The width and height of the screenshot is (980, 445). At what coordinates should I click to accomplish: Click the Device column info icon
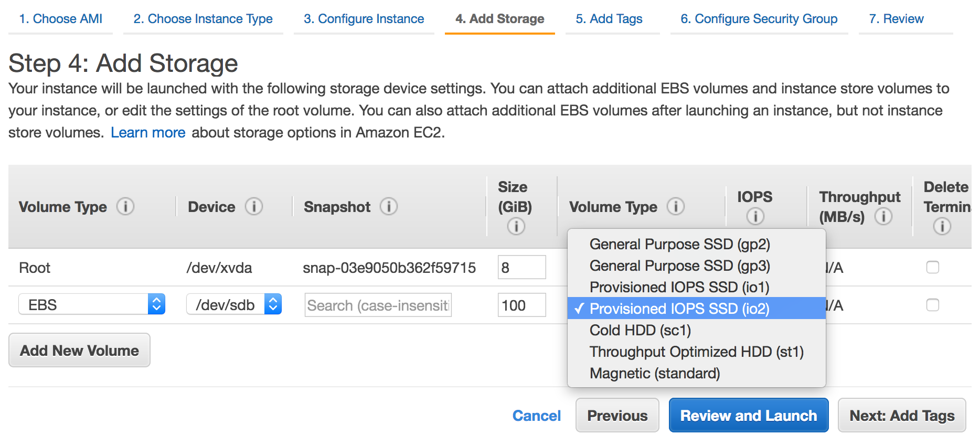coord(254,206)
